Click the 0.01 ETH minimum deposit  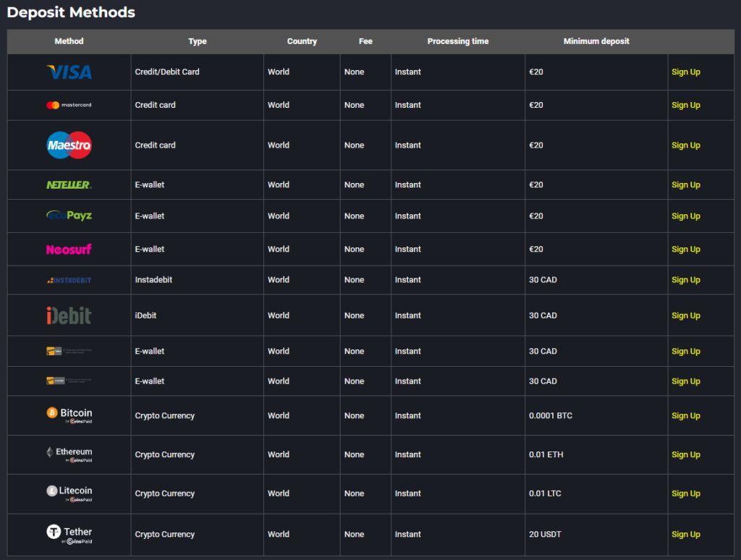pyautogui.click(x=546, y=454)
